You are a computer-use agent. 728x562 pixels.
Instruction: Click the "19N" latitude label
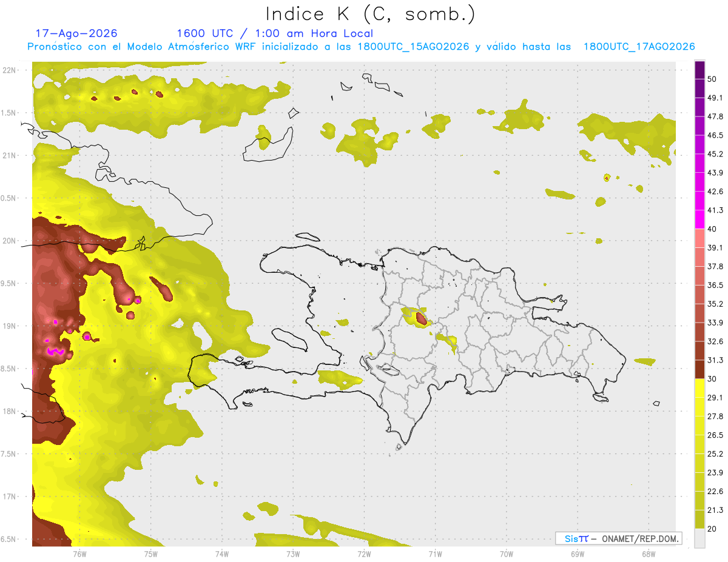point(9,326)
